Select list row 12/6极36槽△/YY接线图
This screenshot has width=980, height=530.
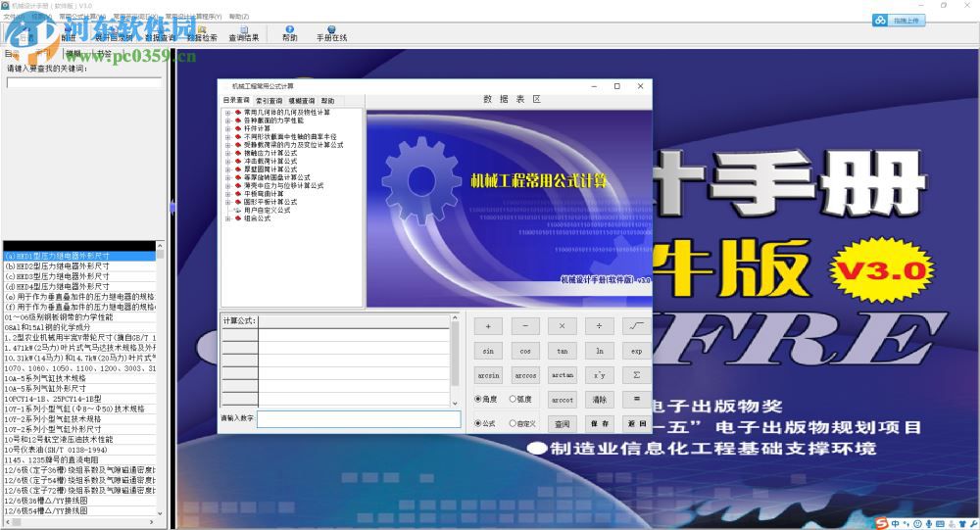(79, 501)
